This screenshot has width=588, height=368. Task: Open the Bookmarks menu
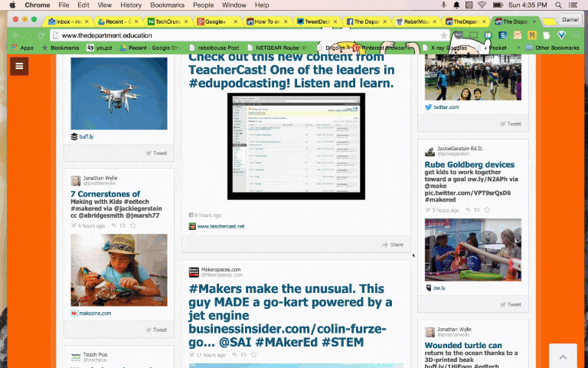[167, 5]
